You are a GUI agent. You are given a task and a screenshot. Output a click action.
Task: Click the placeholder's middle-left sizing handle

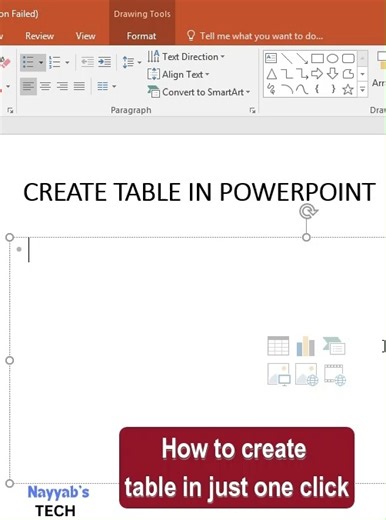coord(10,360)
